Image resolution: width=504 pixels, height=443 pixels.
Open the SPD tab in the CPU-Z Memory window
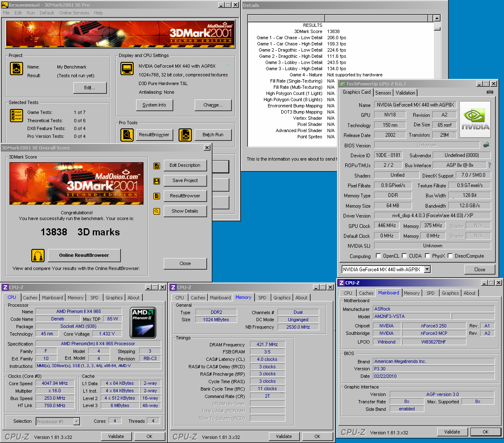pyautogui.click(x=262, y=298)
